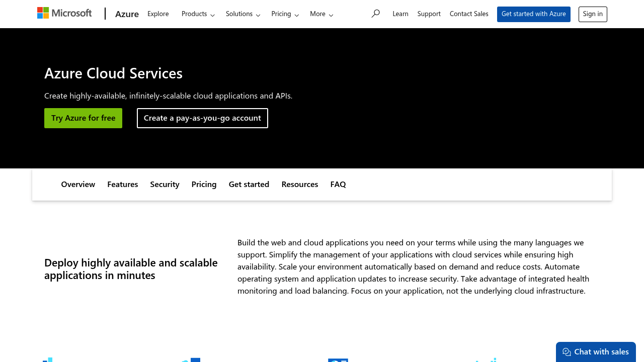Screen dimensions: 644x362
Task: Click Create a pay-as-you-go account
Action: click(x=202, y=118)
